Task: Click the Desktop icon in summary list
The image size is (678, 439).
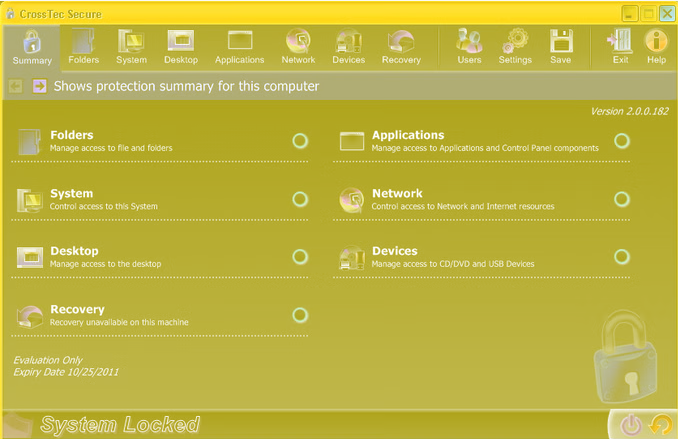Action: pos(30,257)
